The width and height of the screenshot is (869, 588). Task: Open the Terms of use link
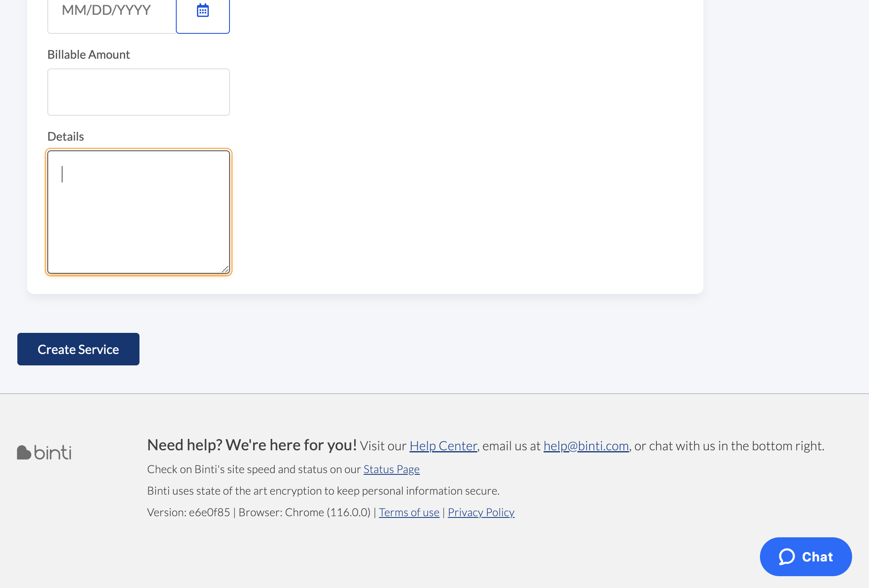point(409,512)
